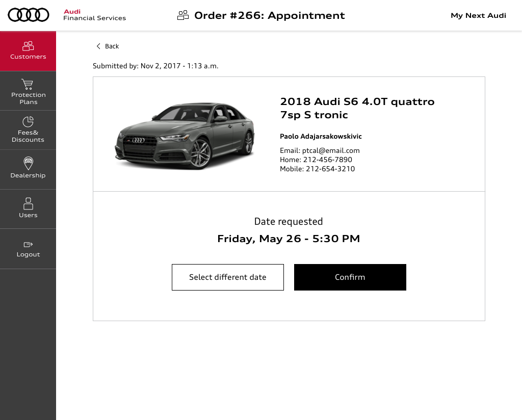
Task: Open the My Next Audi link
Action: click(x=478, y=16)
